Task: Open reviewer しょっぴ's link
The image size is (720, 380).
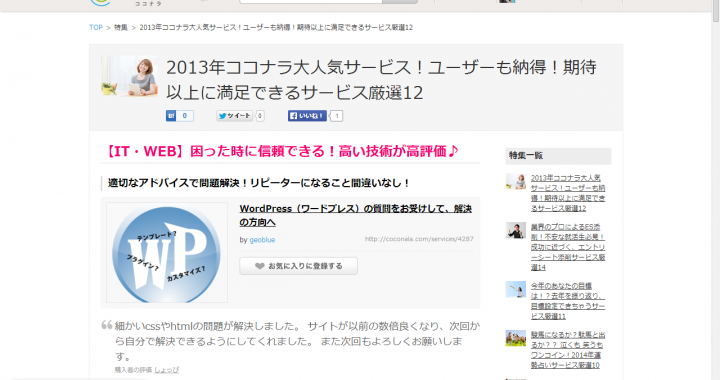Action: pos(166,370)
